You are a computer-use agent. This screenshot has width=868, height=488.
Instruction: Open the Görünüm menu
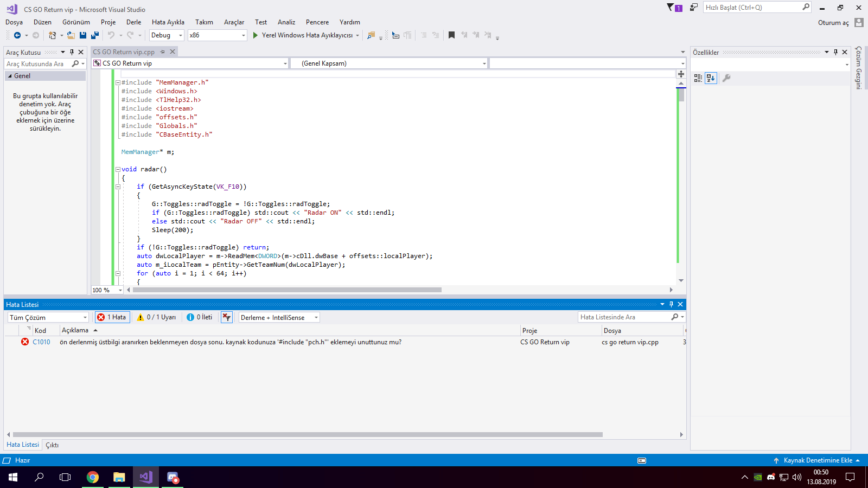point(76,22)
